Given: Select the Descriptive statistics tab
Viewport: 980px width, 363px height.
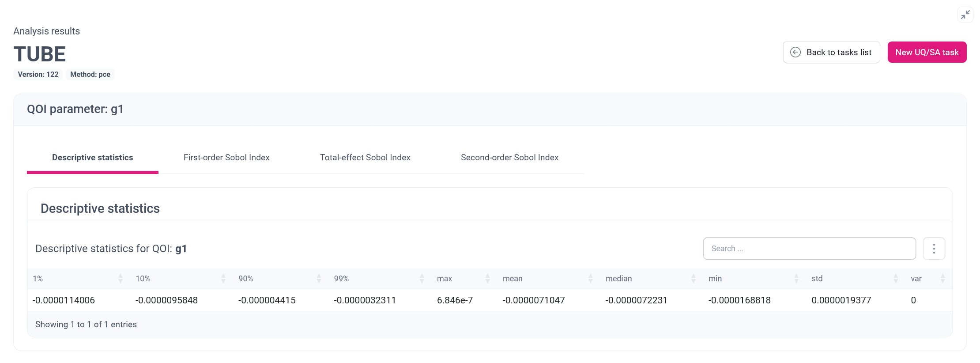Looking at the screenshot, I should tap(93, 158).
